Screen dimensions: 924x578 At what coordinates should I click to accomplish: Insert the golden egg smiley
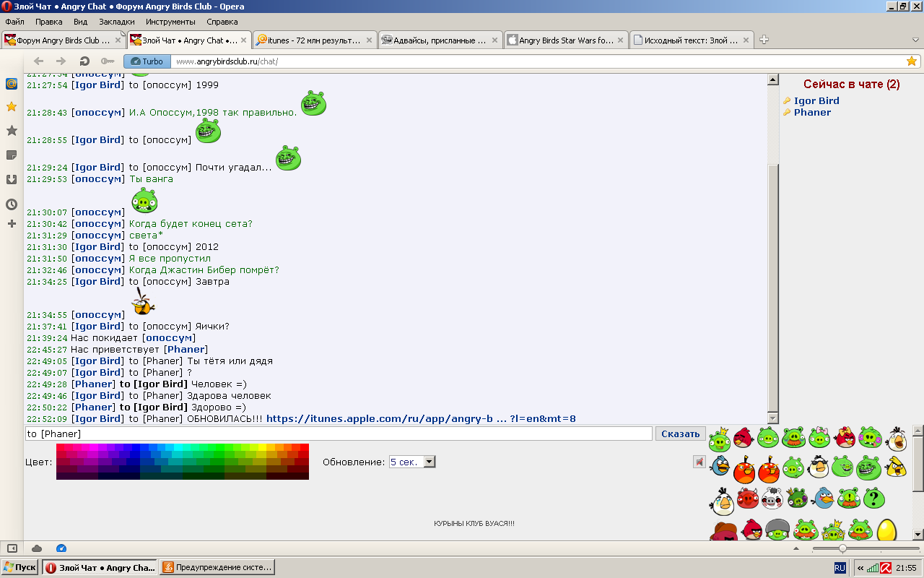tap(886, 530)
